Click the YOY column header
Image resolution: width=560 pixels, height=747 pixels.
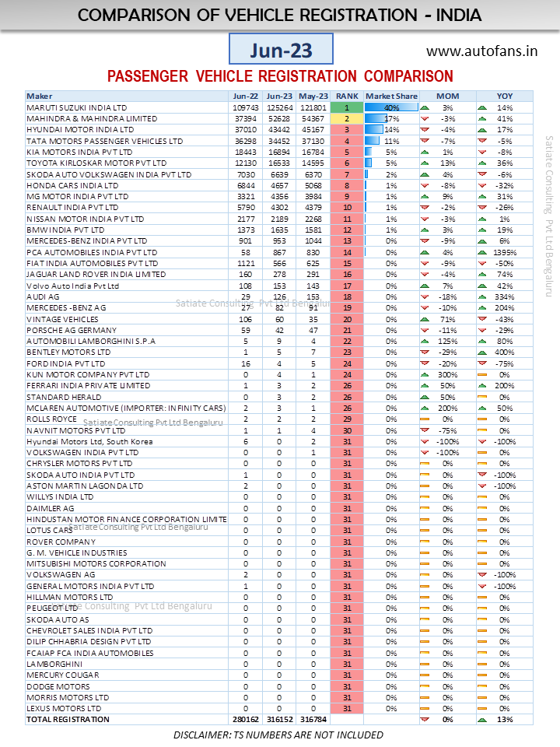pyautogui.click(x=505, y=96)
